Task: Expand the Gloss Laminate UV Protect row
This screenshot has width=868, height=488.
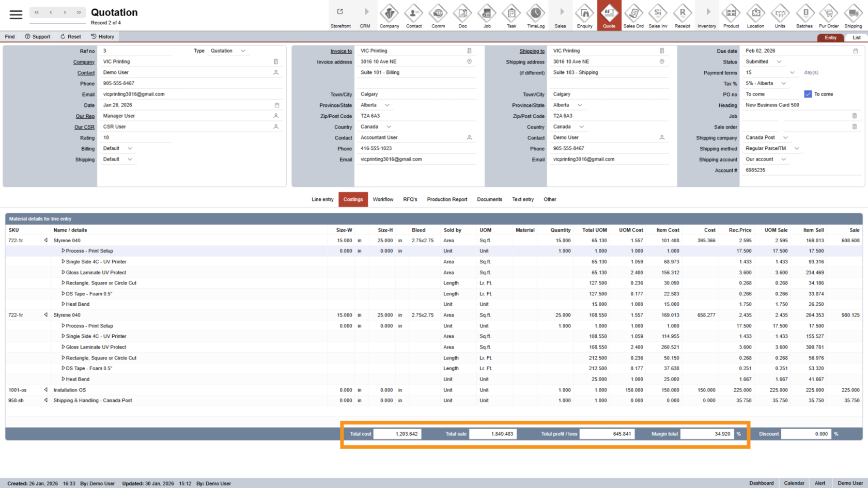Action: point(64,273)
